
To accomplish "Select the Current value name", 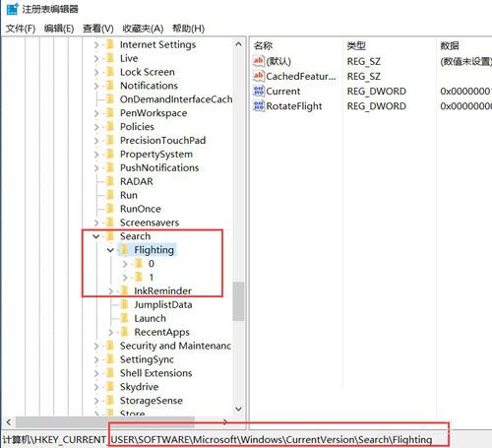I will point(283,92).
